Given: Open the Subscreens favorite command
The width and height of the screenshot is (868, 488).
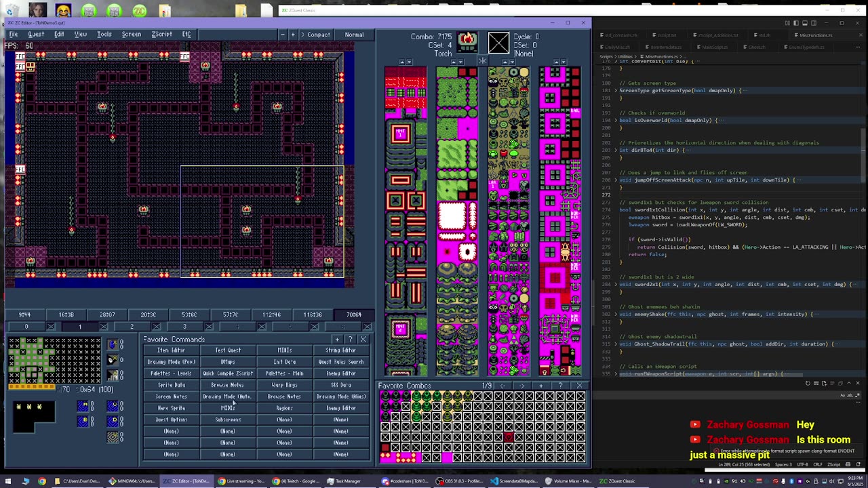Looking at the screenshot, I should coord(228,420).
